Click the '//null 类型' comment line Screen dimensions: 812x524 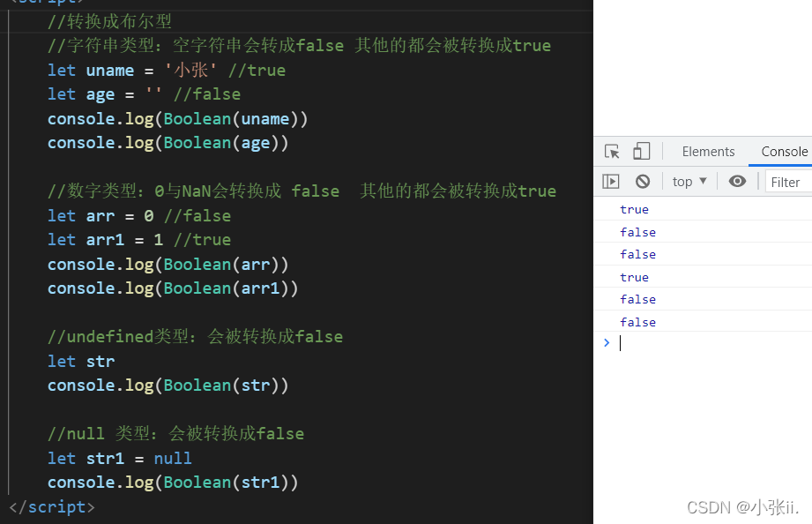point(175,433)
